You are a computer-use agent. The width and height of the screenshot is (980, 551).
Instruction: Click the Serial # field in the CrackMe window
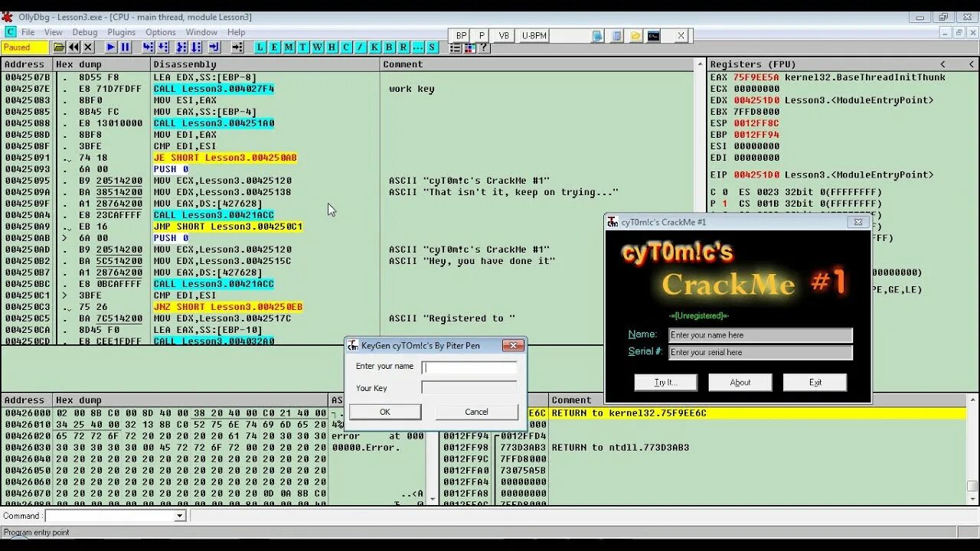click(760, 353)
